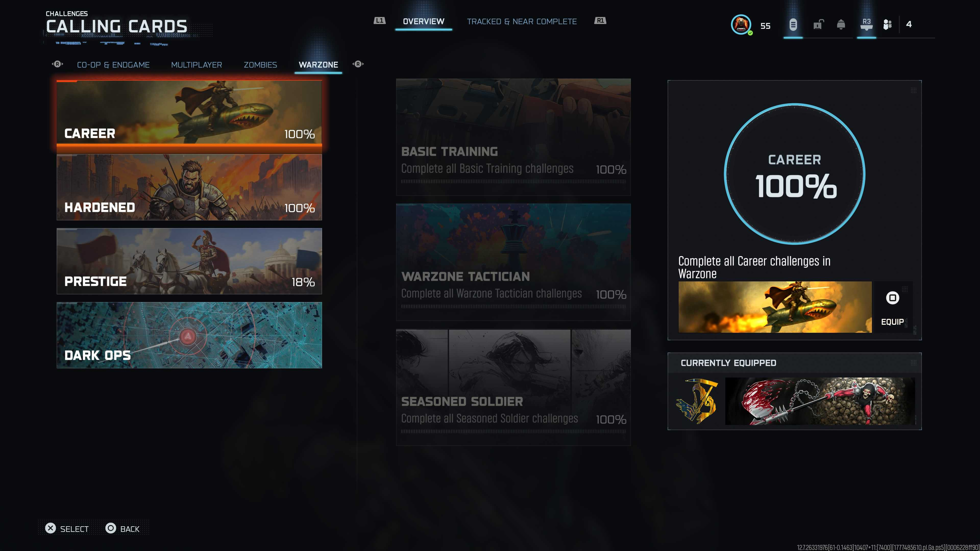Click the X button icon beside SELECT
This screenshot has height=551, width=980.
pyautogui.click(x=50, y=528)
